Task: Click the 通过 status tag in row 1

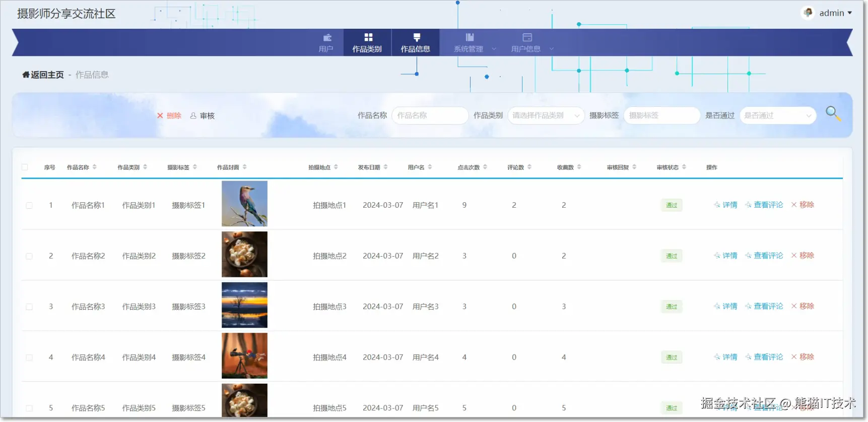Action: tap(672, 205)
